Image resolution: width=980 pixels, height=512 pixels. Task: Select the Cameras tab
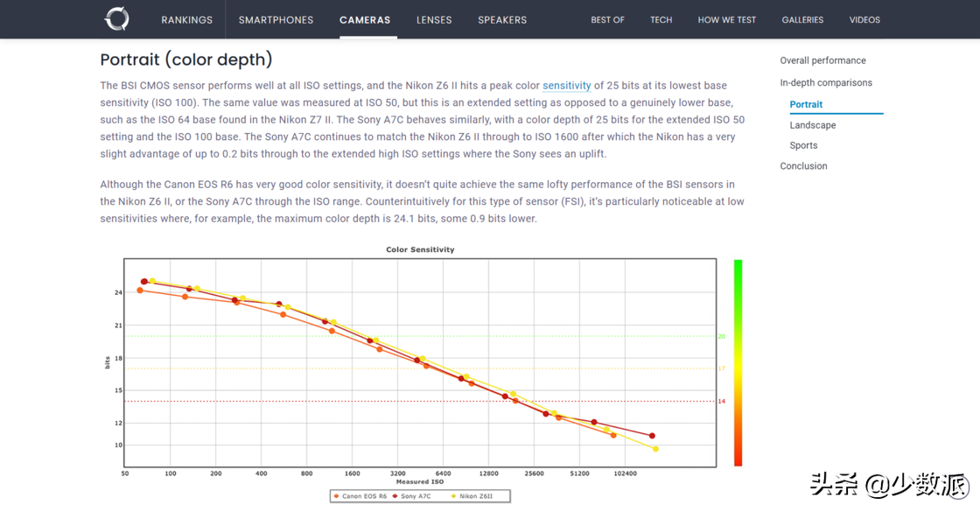(x=365, y=20)
